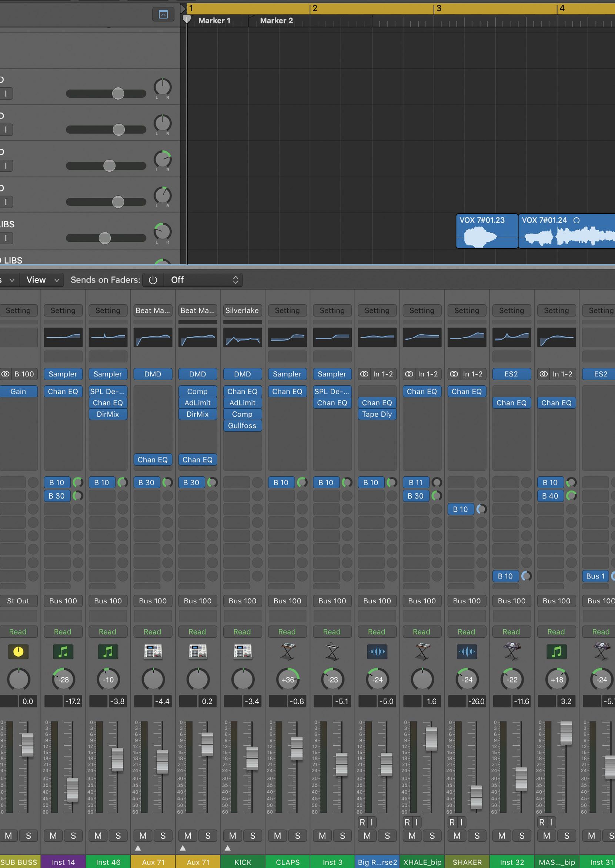This screenshot has height=868, width=615.
Task: Click the Big R...rse2 audio waveform icon
Action: 377,651
